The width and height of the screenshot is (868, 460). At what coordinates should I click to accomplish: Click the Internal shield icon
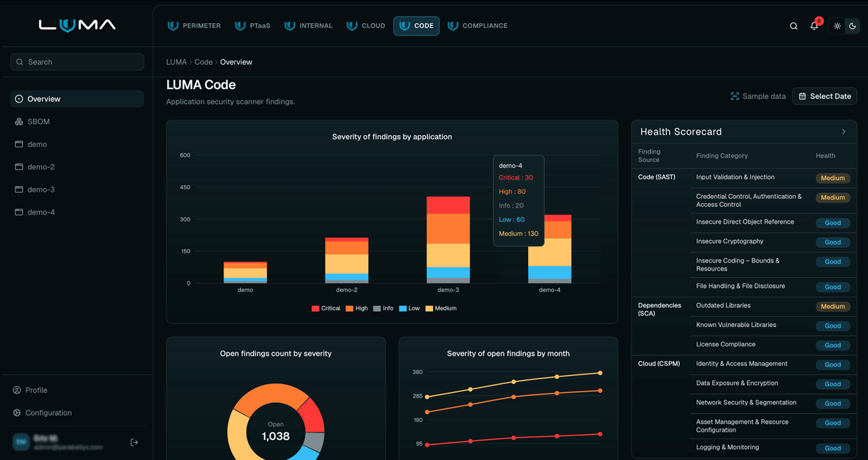(x=290, y=26)
